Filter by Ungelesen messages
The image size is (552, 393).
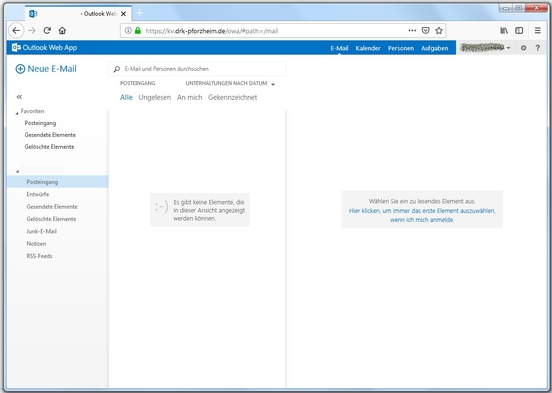[155, 98]
